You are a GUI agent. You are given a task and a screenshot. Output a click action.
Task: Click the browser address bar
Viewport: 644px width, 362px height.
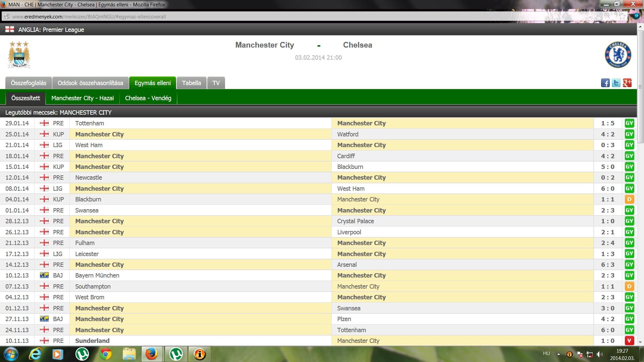(302, 16)
